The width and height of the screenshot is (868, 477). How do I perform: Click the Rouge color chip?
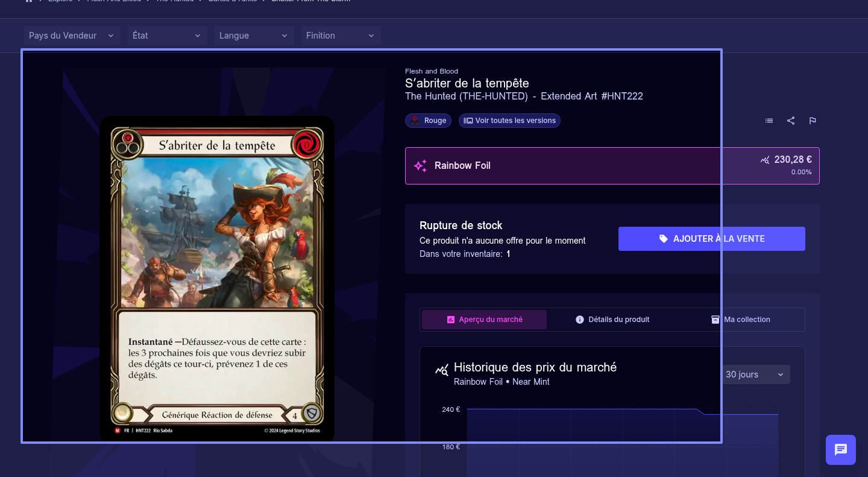[429, 121]
